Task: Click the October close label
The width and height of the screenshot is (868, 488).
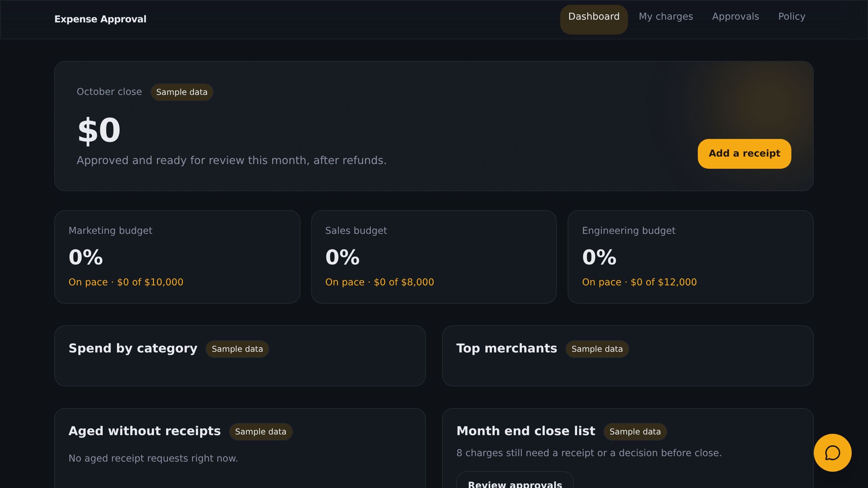Action: point(109,91)
